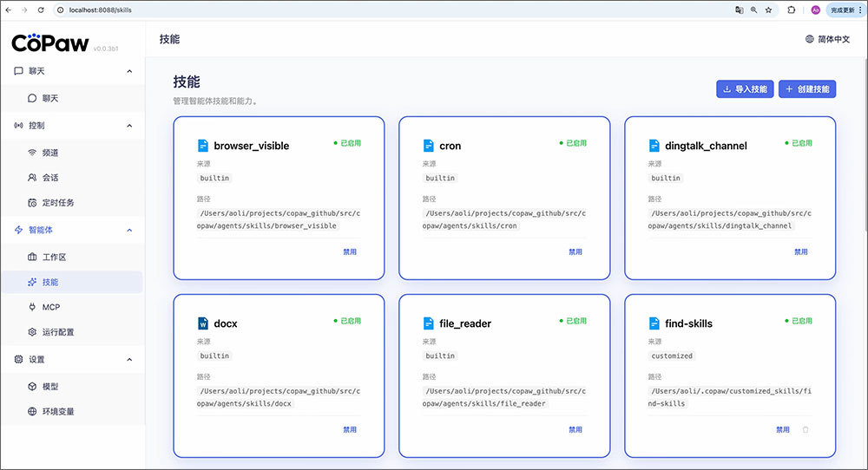Click the 完成更新 browser update button
This screenshot has width=868, height=470.
pos(845,10)
